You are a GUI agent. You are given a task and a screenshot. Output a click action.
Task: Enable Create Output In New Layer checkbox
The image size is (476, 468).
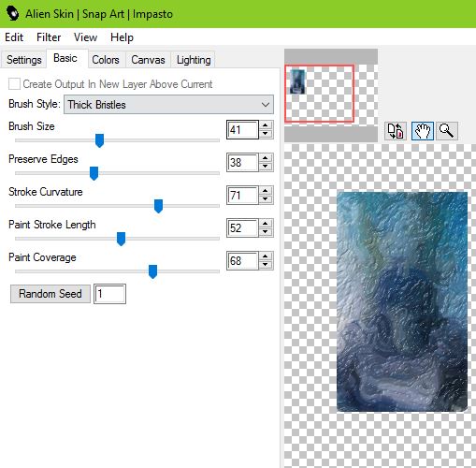point(14,84)
